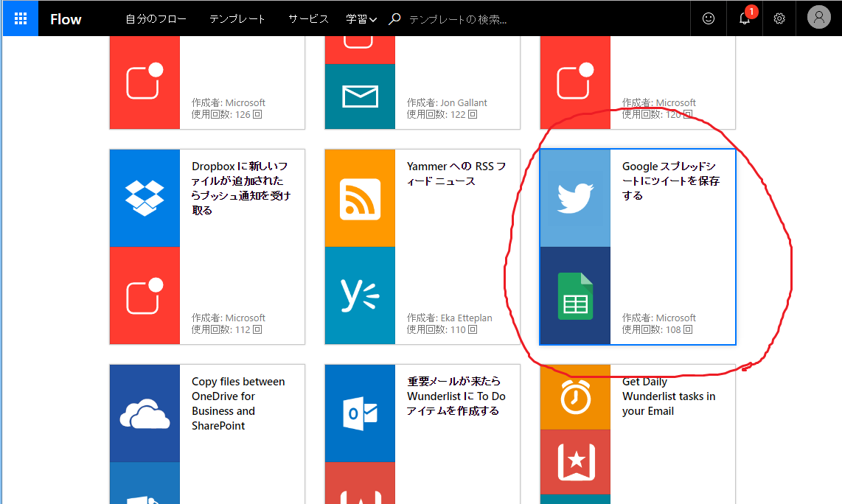Click Google Sheets icon on tweet card

pyautogui.click(x=575, y=295)
